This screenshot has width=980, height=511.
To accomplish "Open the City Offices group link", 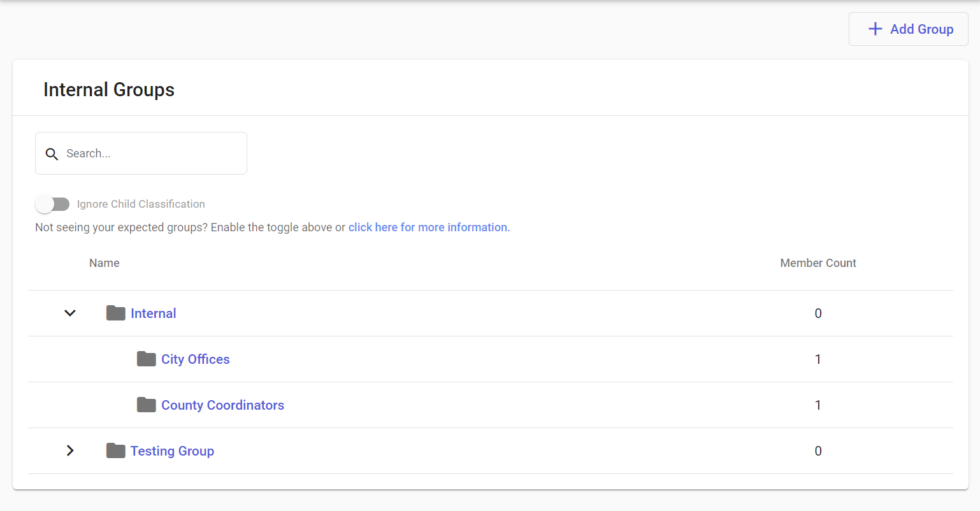I will [x=196, y=359].
